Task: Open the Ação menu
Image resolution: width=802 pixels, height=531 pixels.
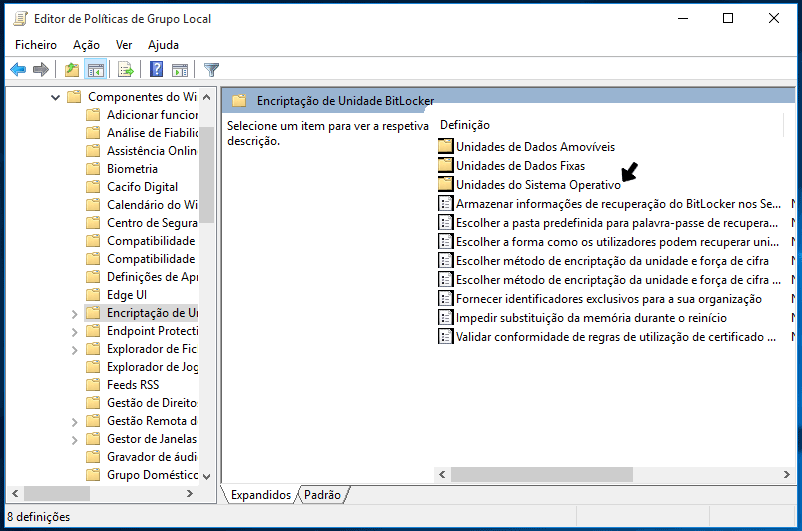Action: 86,45
